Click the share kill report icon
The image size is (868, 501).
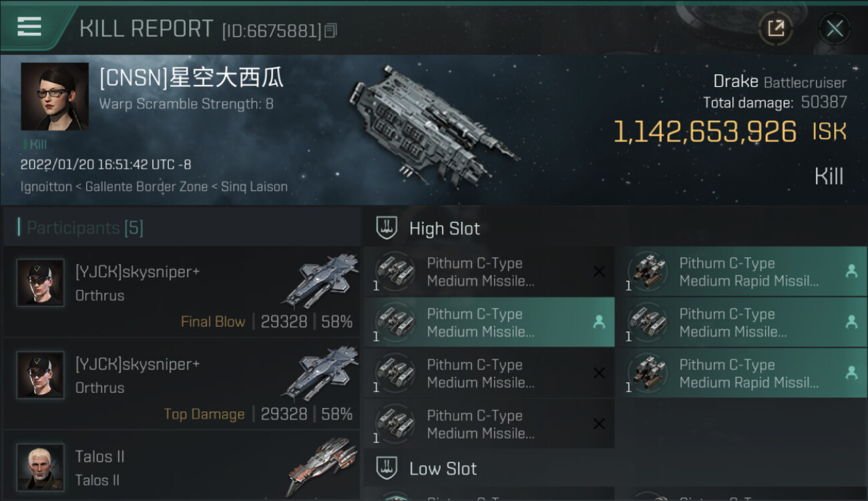pyautogui.click(x=775, y=28)
